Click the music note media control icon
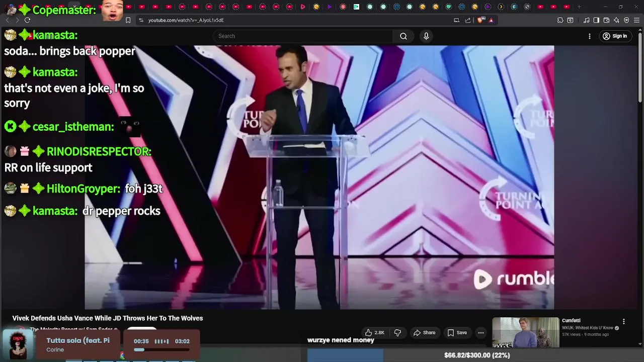 point(586,20)
